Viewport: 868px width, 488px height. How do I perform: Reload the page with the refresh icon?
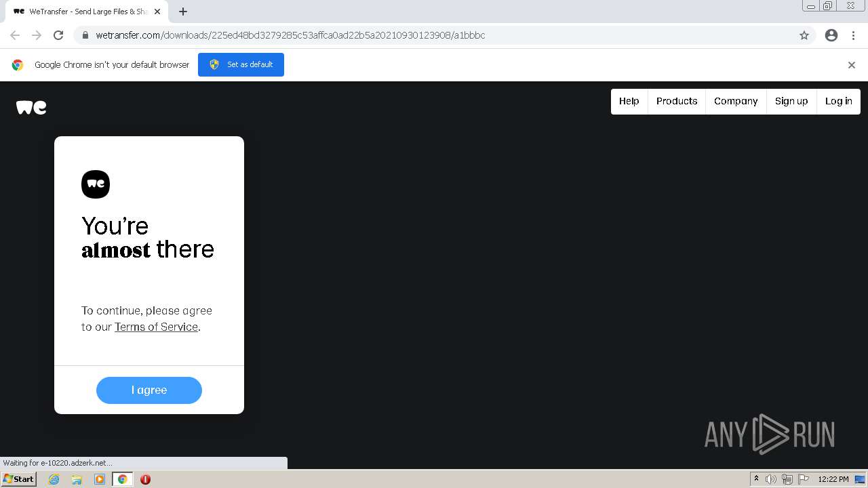(58, 35)
